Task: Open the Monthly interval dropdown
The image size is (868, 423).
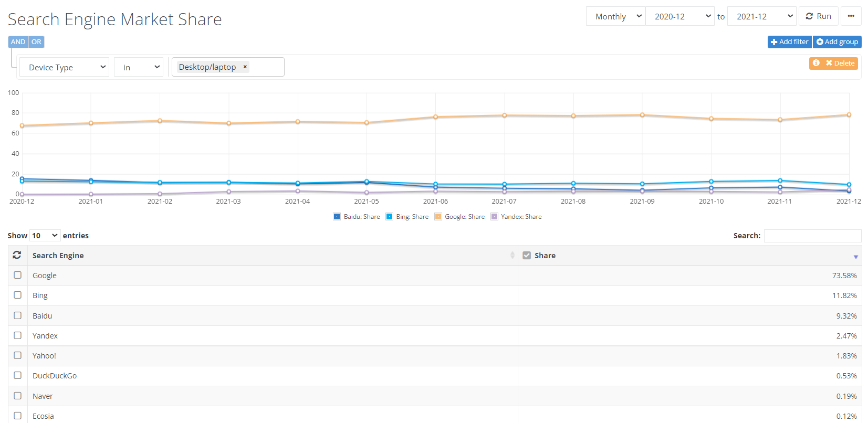Action: pyautogui.click(x=615, y=16)
